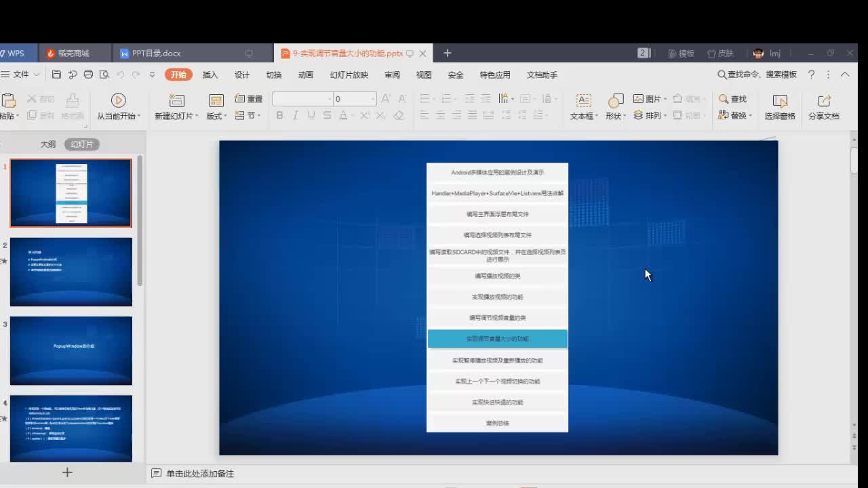
Task: Switch slide panel to 幻灯片 thumbnails view
Action: tap(82, 144)
